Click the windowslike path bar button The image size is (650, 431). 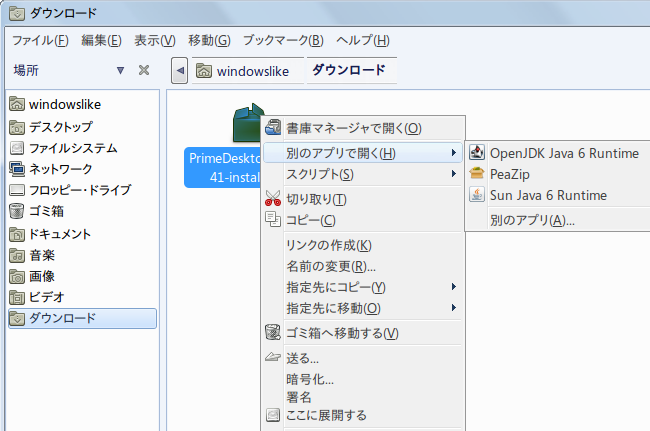247,71
